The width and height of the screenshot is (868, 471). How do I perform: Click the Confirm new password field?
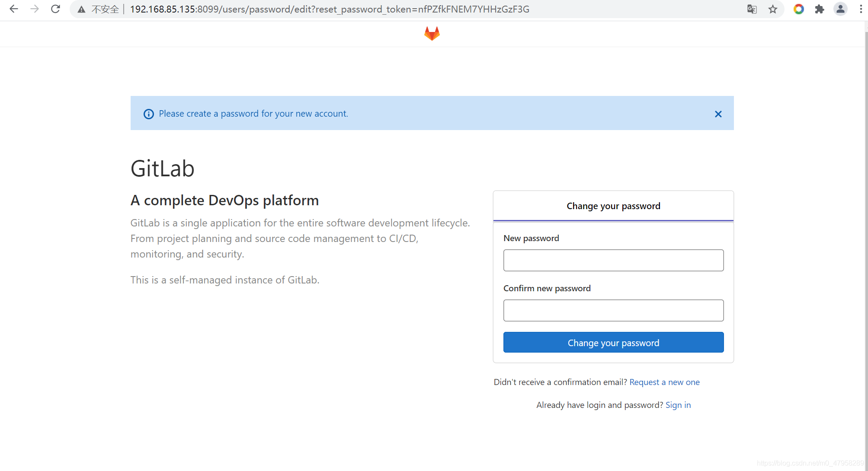click(613, 310)
